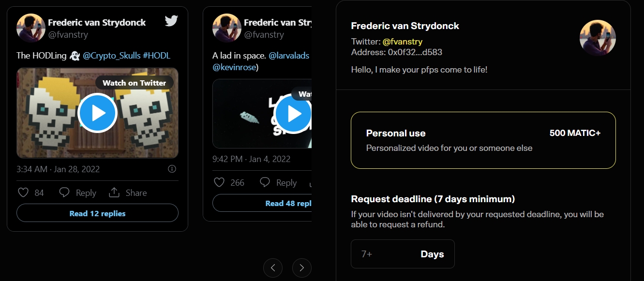Select the Personal use 500 MATIC+ option
The width and height of the screenshot is (644, 281).
[483, 140]
